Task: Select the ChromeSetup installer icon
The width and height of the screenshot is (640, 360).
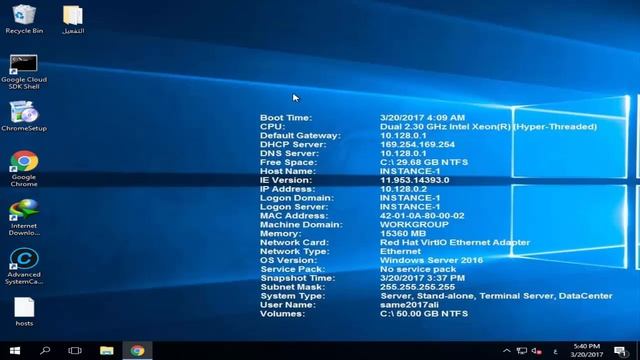Action: point(24,116)
